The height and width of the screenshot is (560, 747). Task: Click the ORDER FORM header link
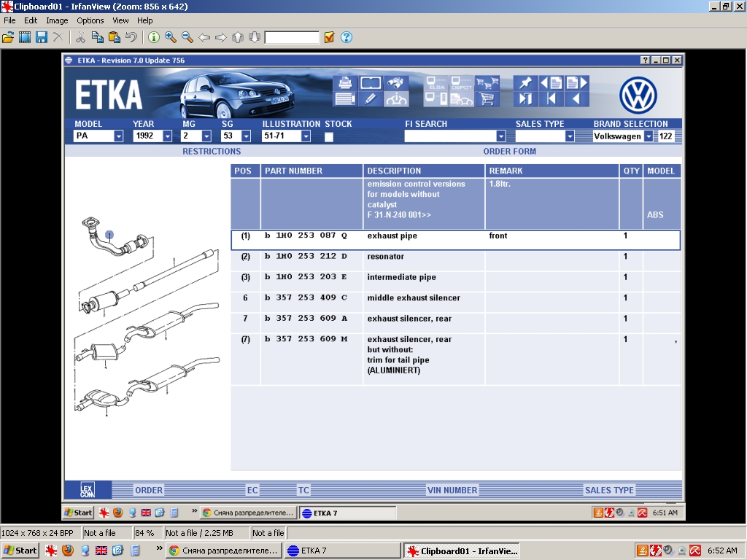tap(509, 152)
